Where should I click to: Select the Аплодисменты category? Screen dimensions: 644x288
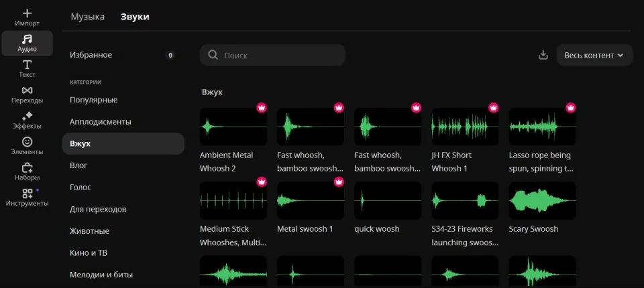click(x=101, y=122)
